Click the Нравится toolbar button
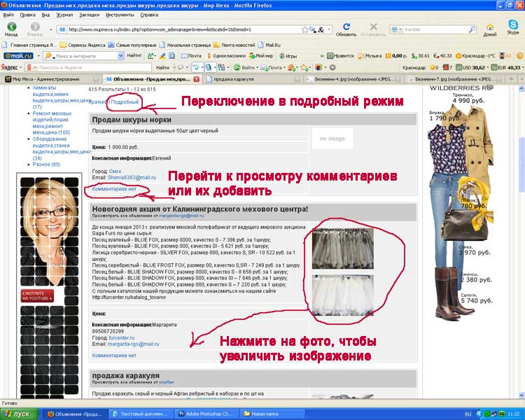This screenshot has height=420, width=525. pos(340,56)
